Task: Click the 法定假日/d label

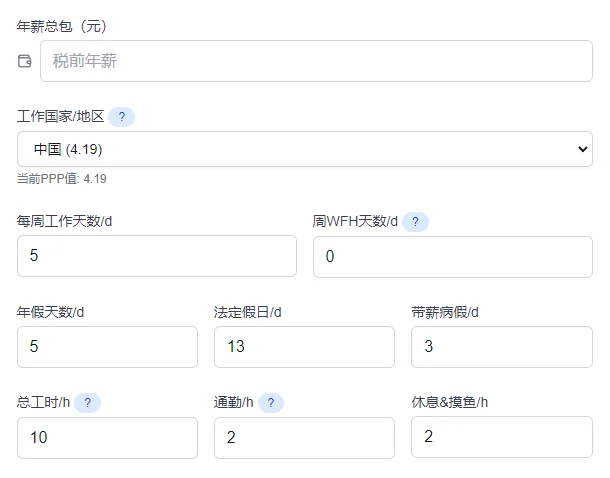Action: click(x=248, y=312)
